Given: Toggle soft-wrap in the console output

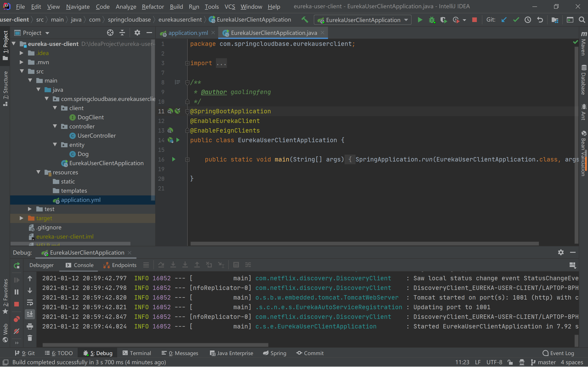Looking at the screenshot, I should click(x=30, y=303).
